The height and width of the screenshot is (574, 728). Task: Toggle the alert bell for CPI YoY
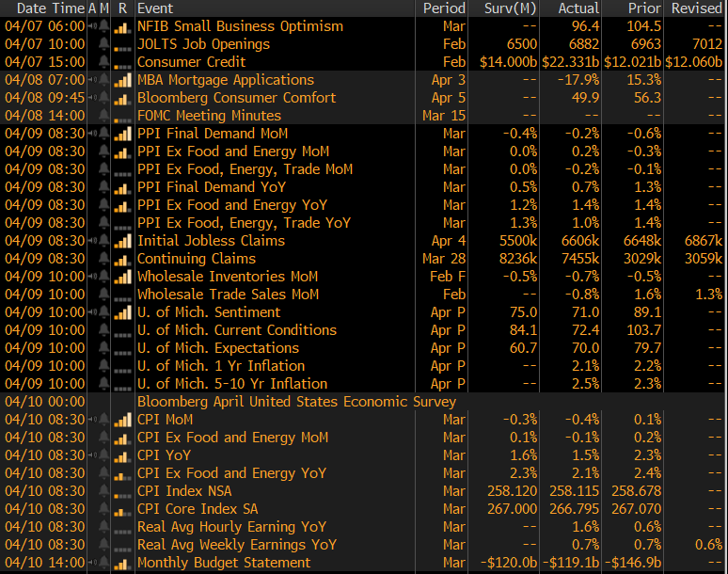[x=104, y=455]
